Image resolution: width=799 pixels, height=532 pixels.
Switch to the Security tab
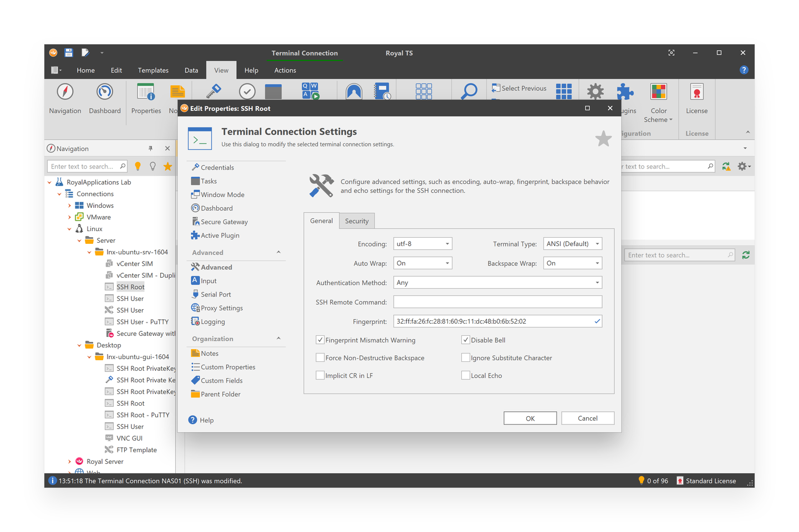[x=357, y=221]
